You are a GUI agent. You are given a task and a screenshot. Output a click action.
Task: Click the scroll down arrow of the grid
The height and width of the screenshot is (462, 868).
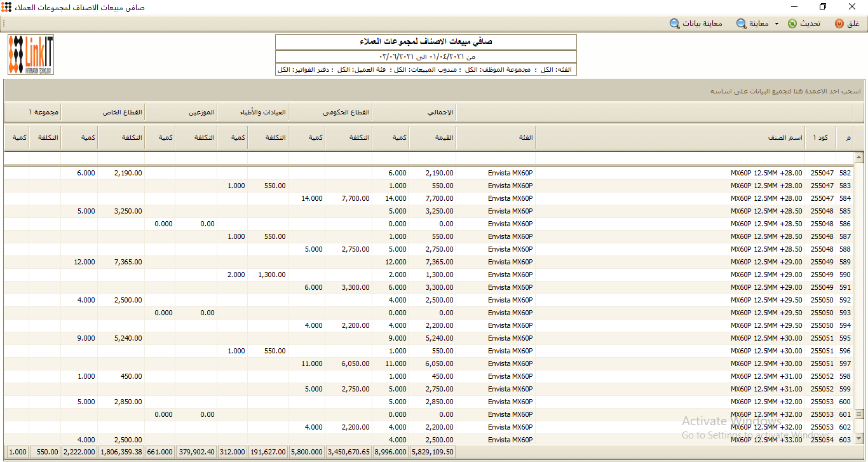(x=858, y=439)
